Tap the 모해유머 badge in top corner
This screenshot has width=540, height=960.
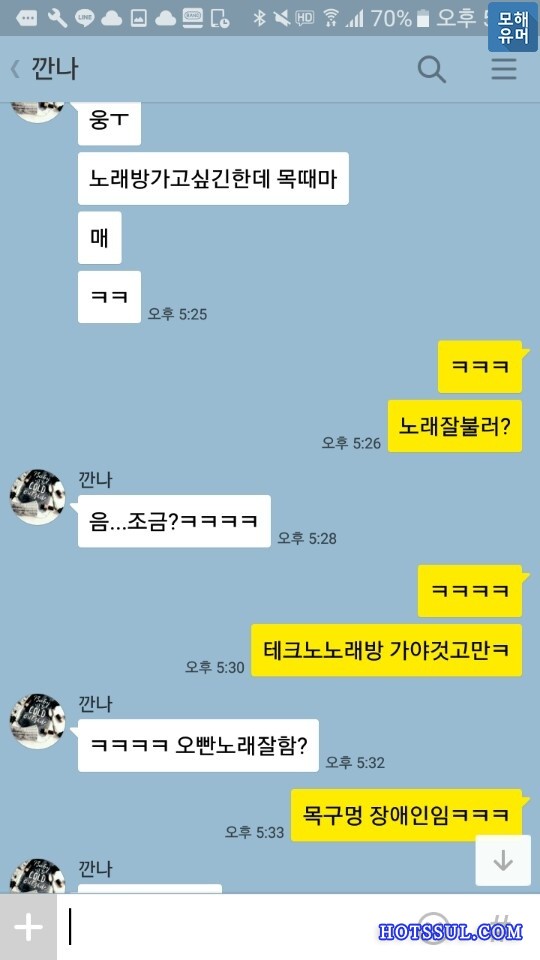(x=512, y=26)
